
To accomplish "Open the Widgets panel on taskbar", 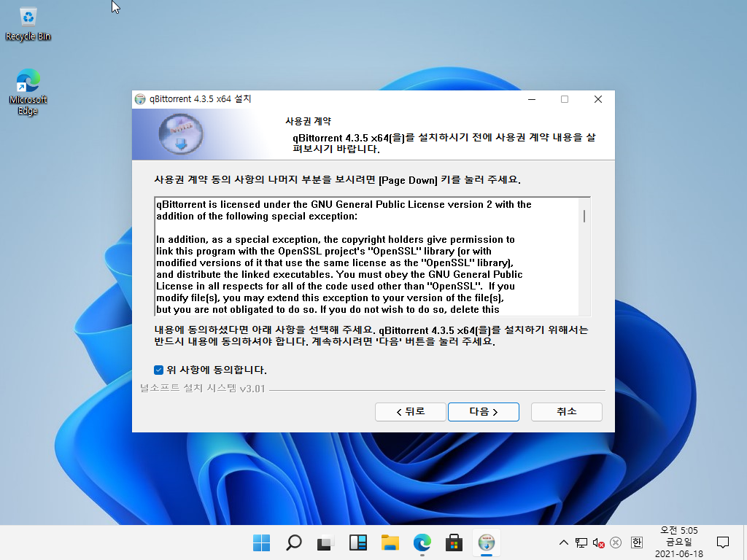I will pyautogui.click(x=357, y=542).
